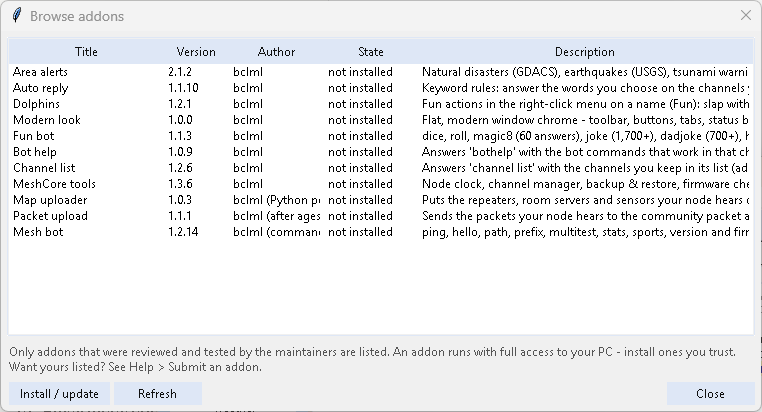Click version 1.2.1 in Dolphins row
Screen dimensions: 762x412
180,104
